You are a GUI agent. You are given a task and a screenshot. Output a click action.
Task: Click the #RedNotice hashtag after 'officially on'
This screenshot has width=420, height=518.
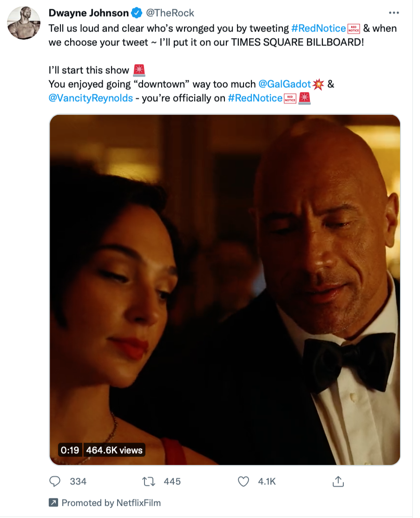pos(255,98)
